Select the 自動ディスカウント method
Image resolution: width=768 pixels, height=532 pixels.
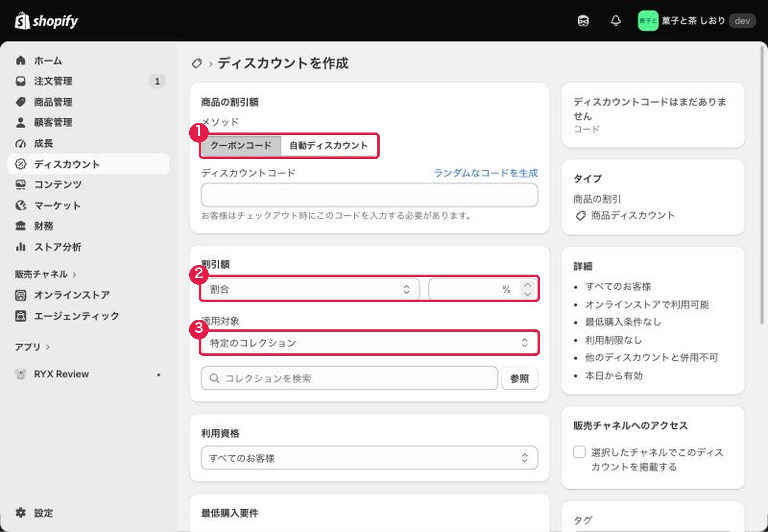[x=328, y=145]
